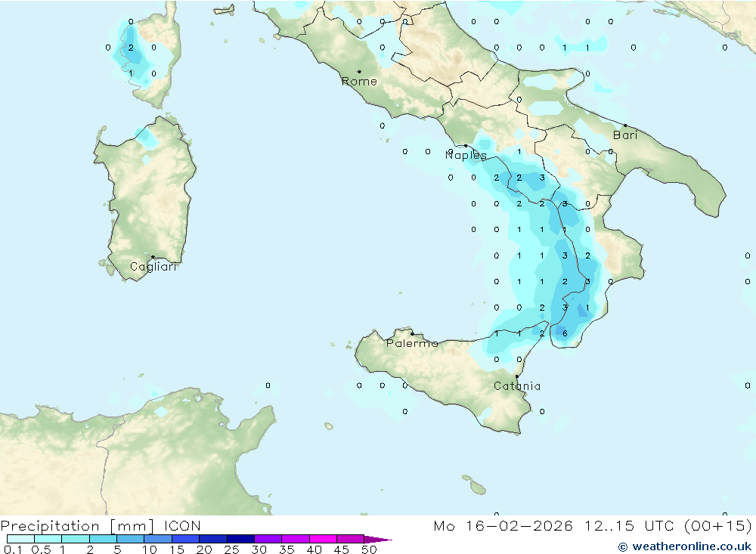Click the Naples city label
The width and height of the screenshot is (756, 554).
[466, 155]
